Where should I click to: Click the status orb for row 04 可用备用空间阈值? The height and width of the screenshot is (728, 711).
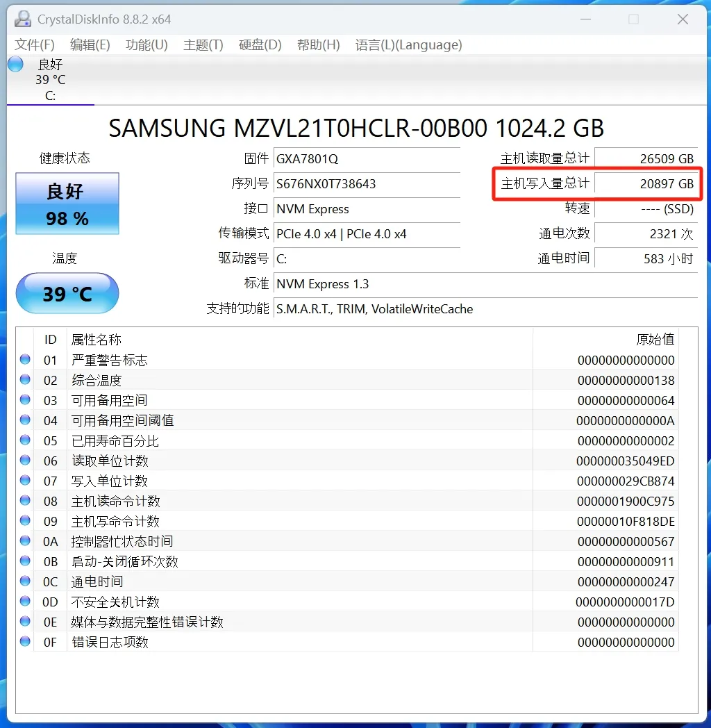tap(25, 420)
